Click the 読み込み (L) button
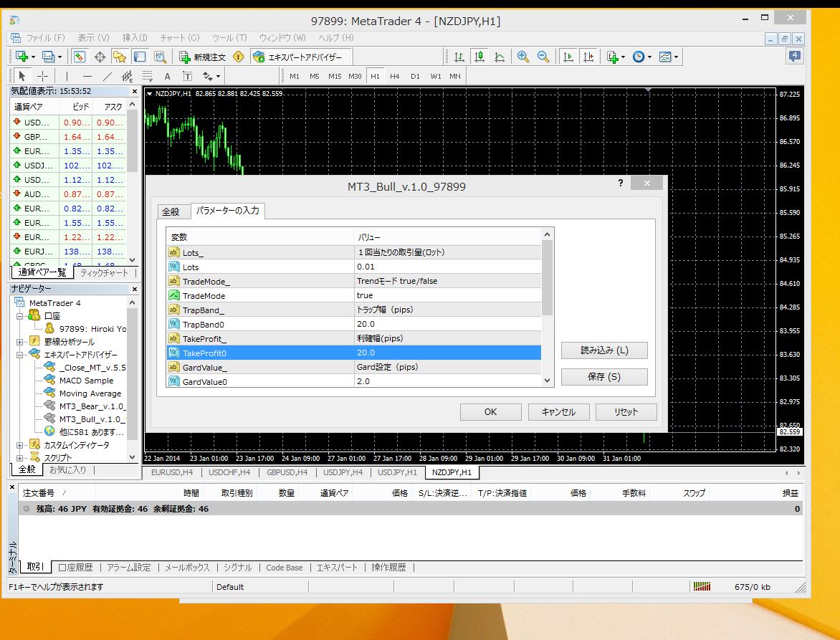This screenshot has width=840, height=640. (x=604, y=350)
